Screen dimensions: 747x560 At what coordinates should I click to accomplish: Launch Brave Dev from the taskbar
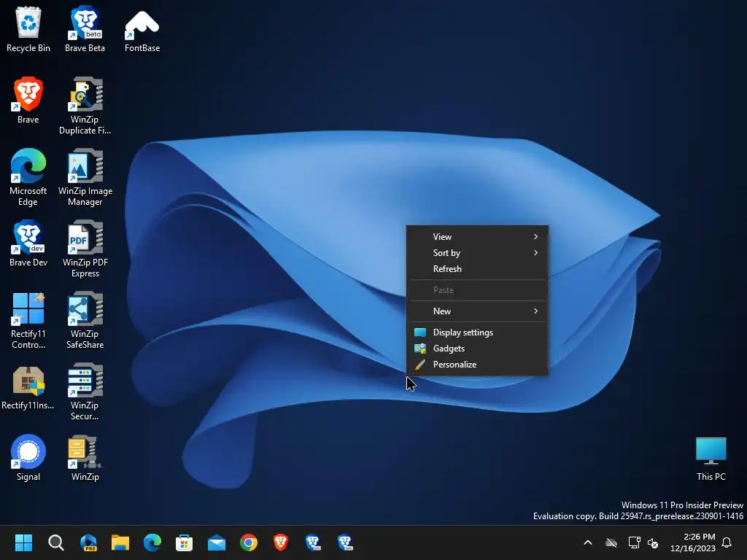[313, 542]
